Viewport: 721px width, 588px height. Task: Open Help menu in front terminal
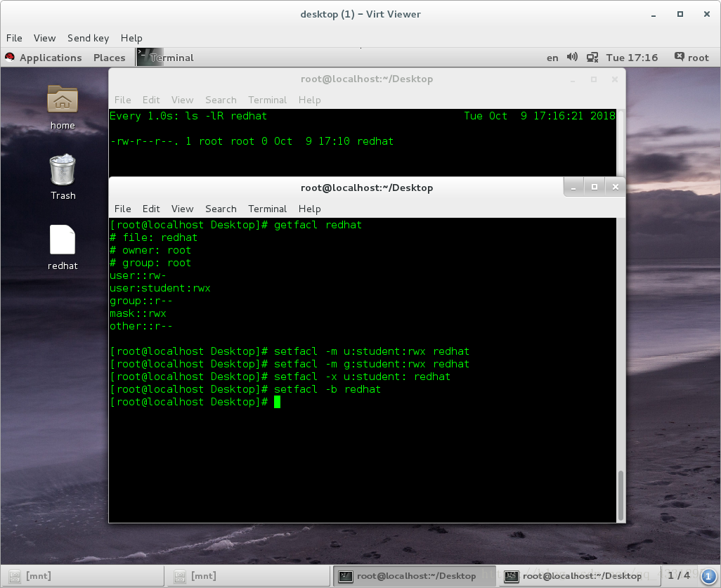click(309, 209)
